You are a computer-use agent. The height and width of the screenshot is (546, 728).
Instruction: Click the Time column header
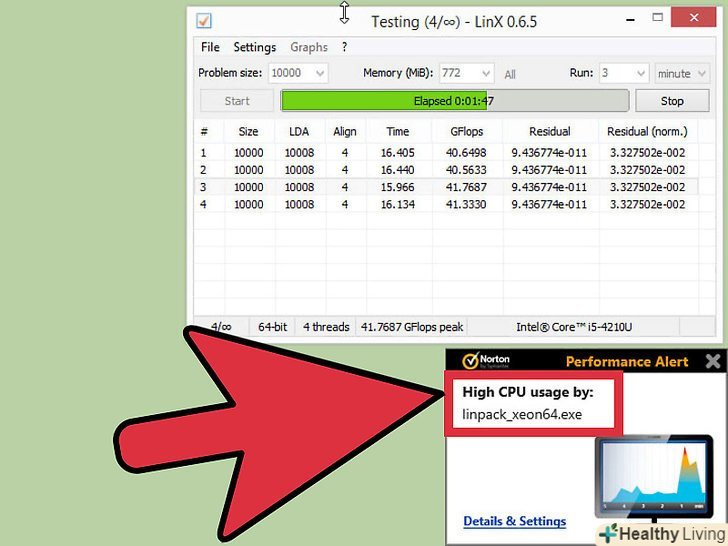(398, 131)
